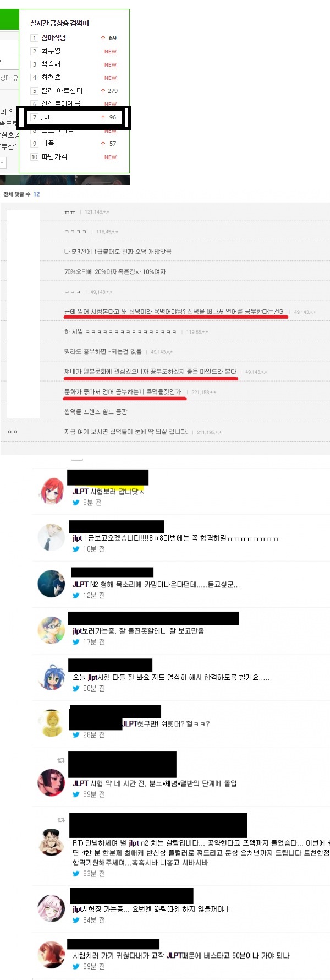Open the small dropdown arrow left of trending box

[2, 163]
